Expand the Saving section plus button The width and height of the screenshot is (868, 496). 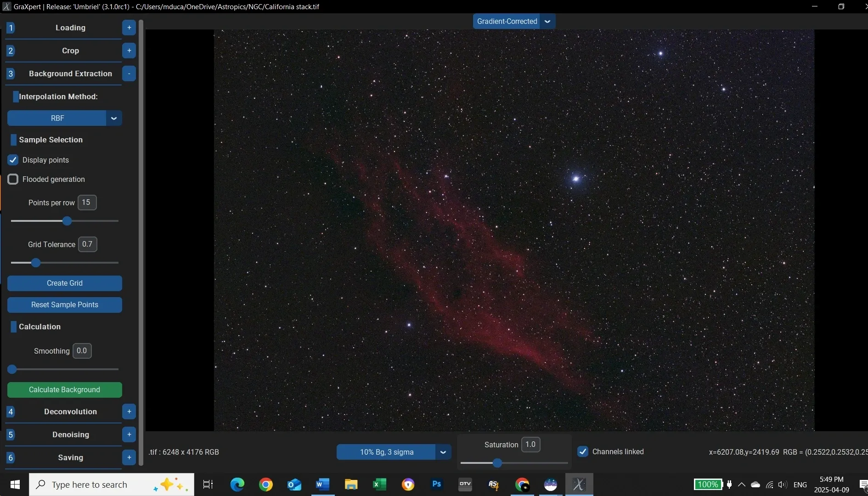click(129, 457)
